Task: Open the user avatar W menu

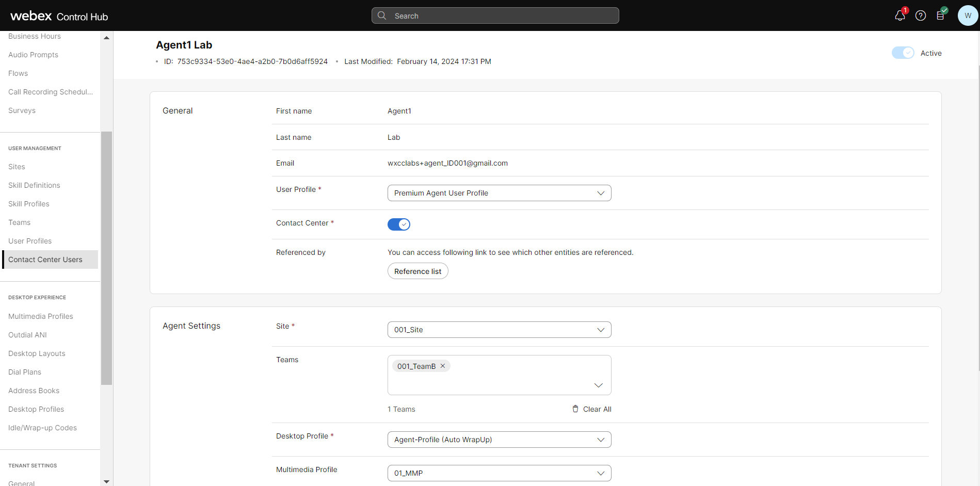Action: click(968, 15)
